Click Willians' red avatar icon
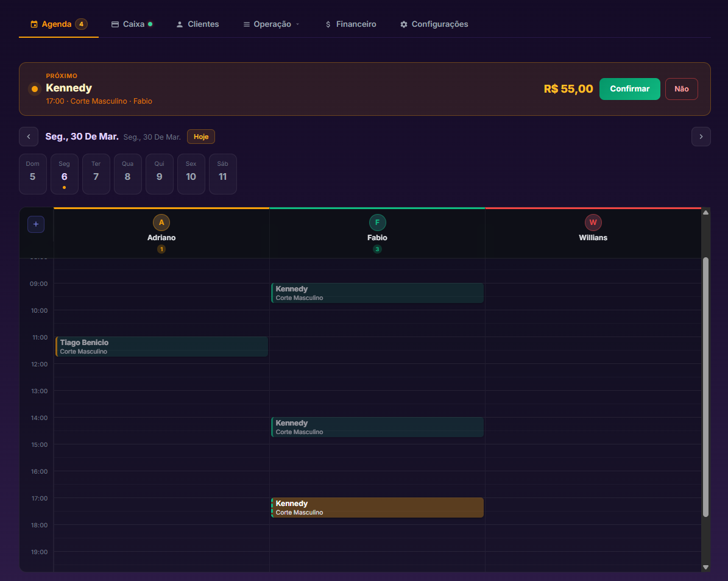 (x=593, y=222)
